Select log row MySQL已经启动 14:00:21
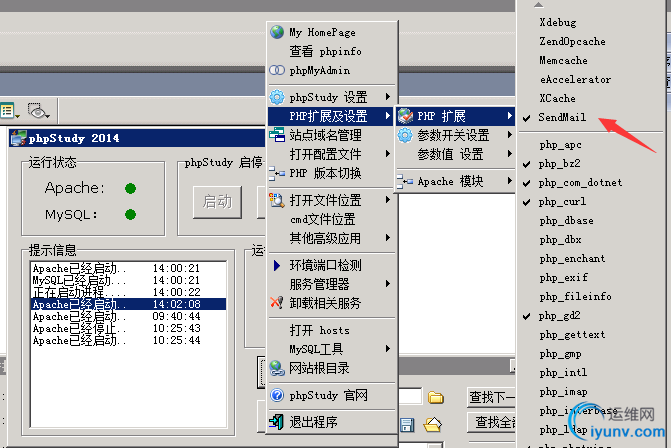The width and height of the screenshot is (671, 448). [x=128, y=280]
